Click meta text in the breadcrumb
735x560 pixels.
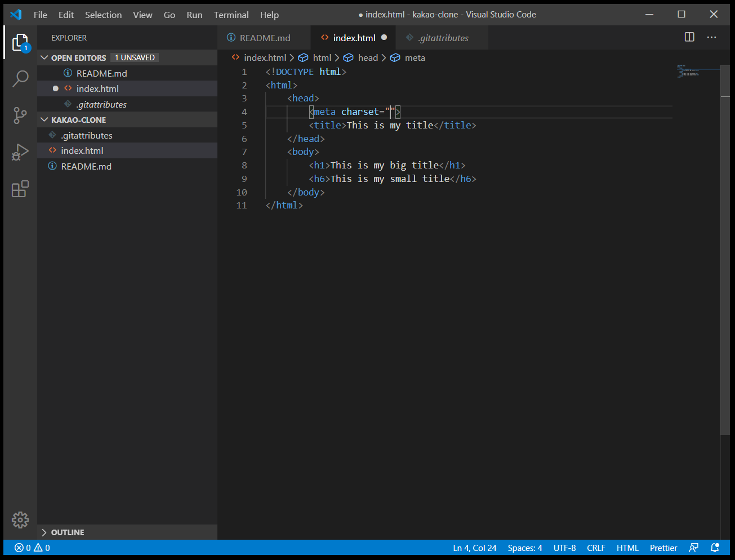point(415,57)
